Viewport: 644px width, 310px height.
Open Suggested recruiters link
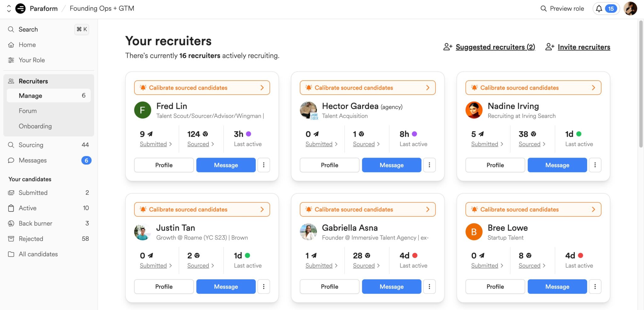495,47
